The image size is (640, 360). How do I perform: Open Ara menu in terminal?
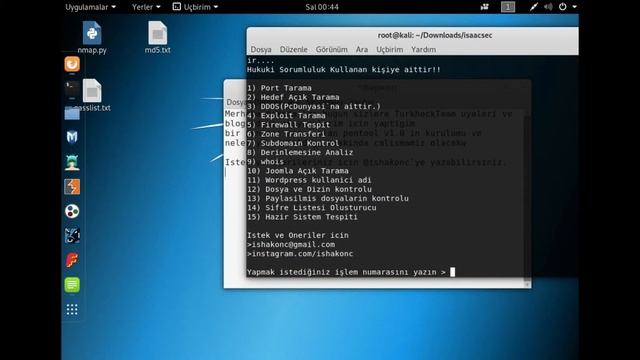362,49
